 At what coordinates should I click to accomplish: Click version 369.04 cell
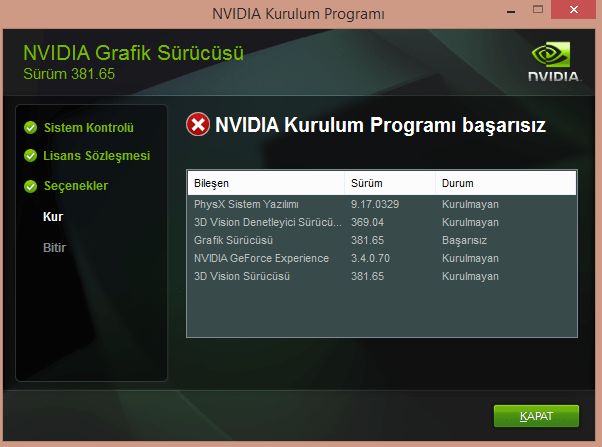point(367,222)
